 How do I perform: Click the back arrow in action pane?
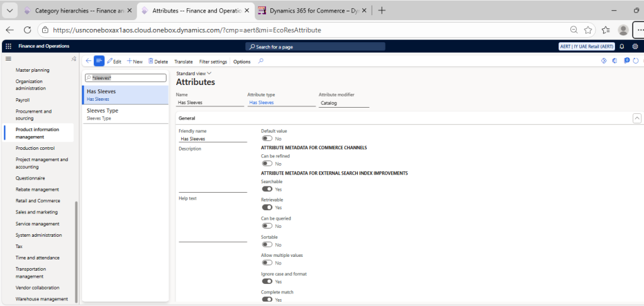(x=88, y=61)
